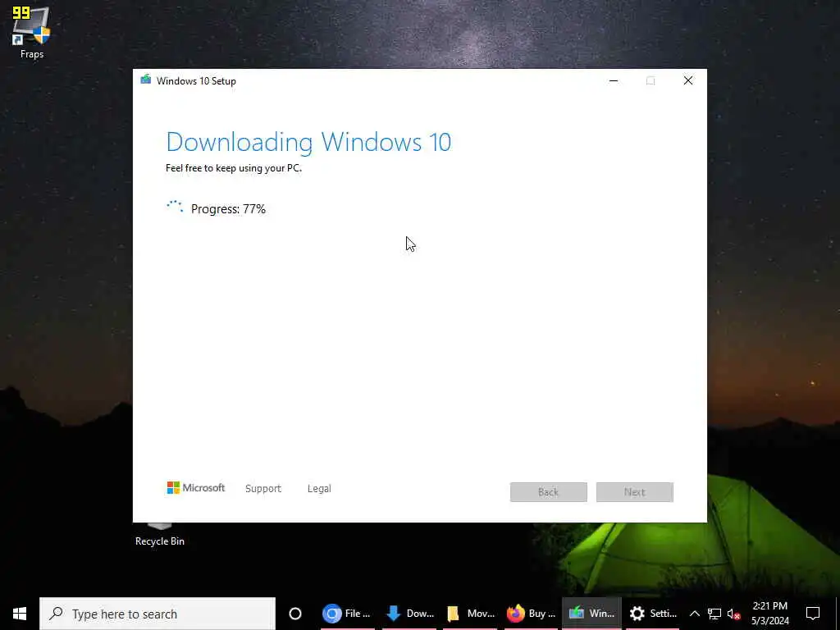Open the Settings taskbar window
840x630 pixels.
pos(653,614)
